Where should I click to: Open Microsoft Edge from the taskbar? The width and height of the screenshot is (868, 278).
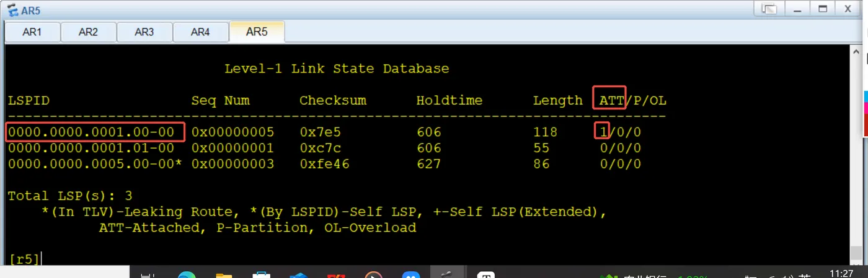click(187, 274)
